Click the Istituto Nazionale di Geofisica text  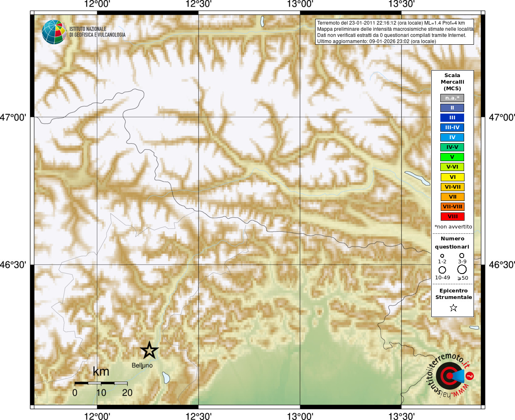97,32
